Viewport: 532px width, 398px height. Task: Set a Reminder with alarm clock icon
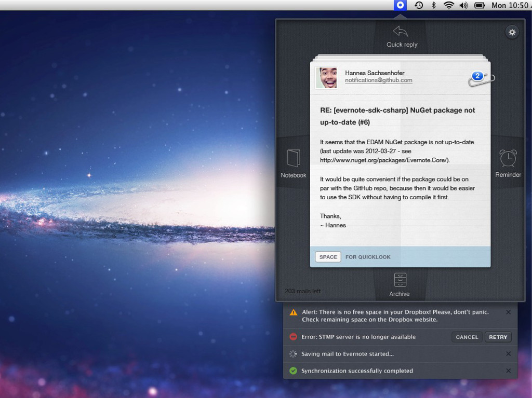pos(508,158)
